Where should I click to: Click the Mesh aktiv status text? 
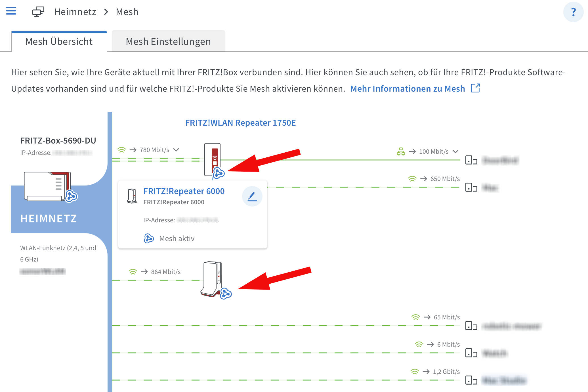pyautogui.click(x=177, y=239)
